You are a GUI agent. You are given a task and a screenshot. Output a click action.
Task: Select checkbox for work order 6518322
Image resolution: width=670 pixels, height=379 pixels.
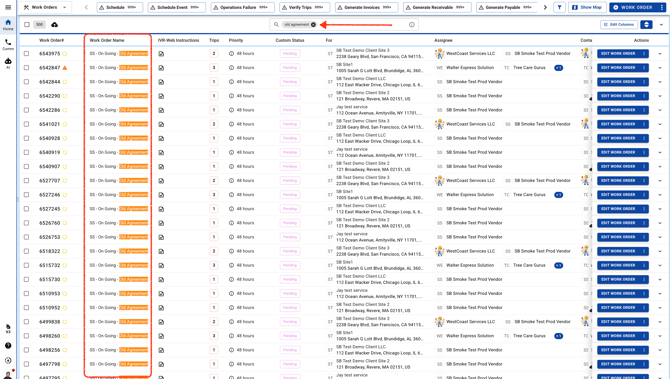point(26,251)
